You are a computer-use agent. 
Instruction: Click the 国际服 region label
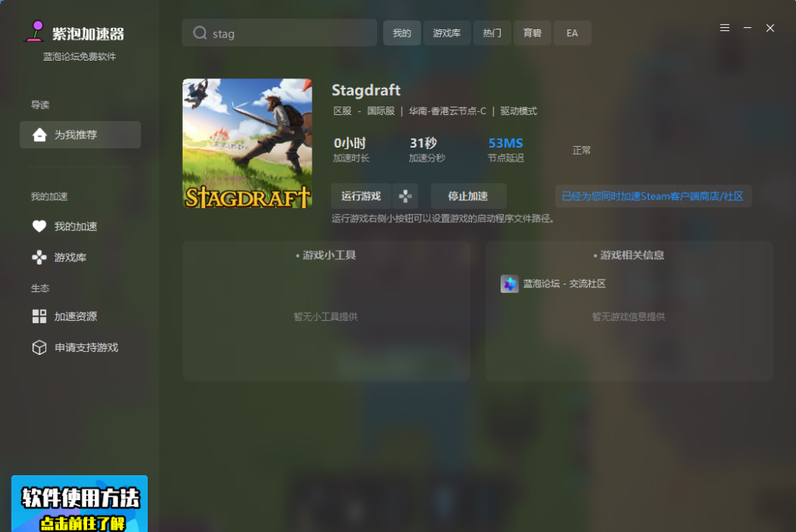tap(381, 111)
